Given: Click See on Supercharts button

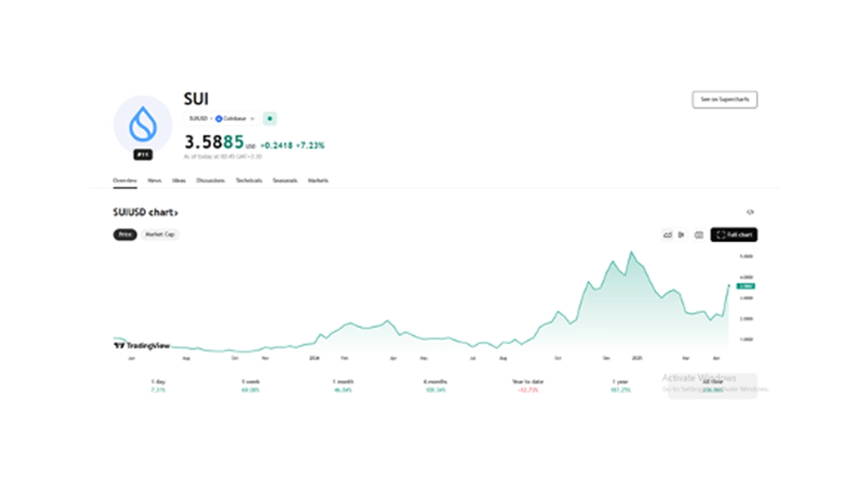Looking at the screenshot, I should pos(725,100).
